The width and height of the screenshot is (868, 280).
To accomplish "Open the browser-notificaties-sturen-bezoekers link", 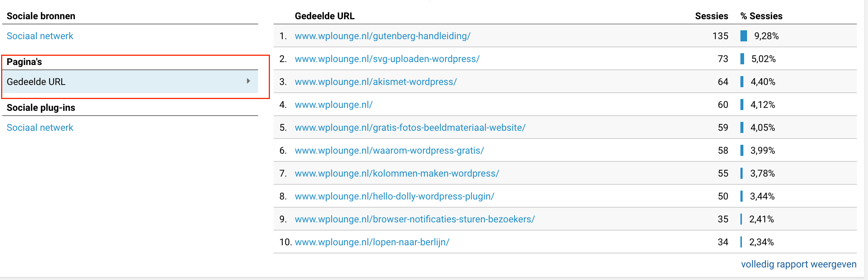I will point(414,219).
